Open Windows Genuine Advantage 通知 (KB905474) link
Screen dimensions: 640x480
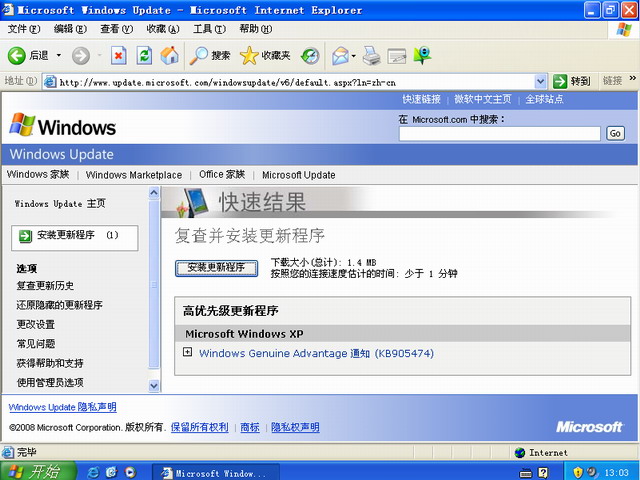point(316,353)
